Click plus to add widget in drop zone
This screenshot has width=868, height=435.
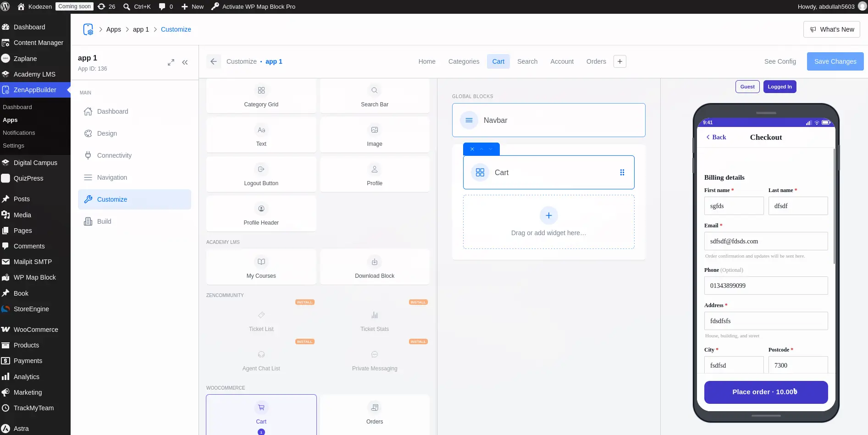549,215
